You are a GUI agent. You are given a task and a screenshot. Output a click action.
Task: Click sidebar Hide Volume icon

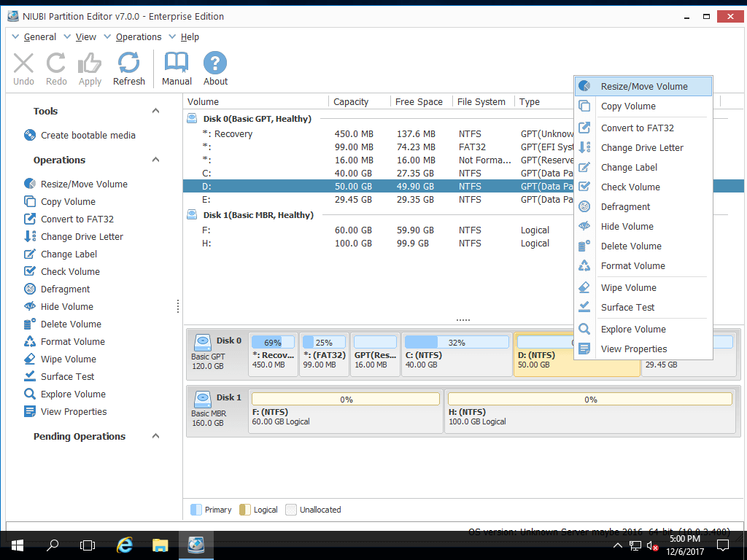(29, 307)
